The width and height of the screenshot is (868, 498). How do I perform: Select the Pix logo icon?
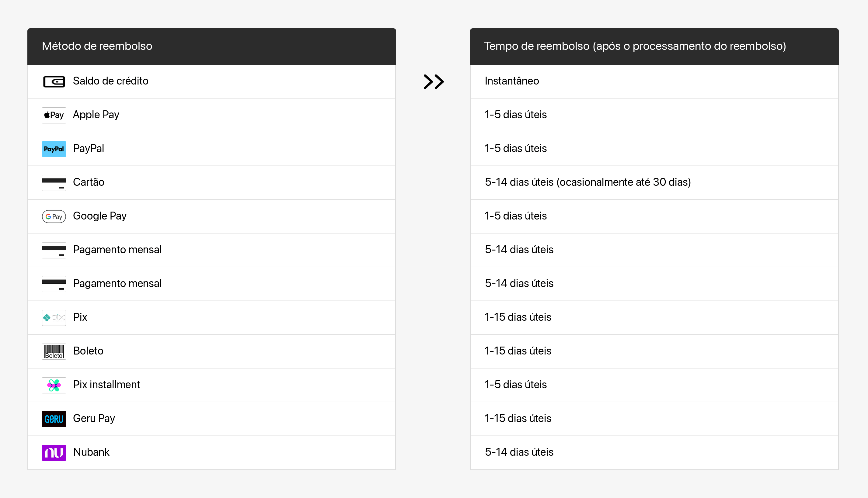tap(54, 317)
